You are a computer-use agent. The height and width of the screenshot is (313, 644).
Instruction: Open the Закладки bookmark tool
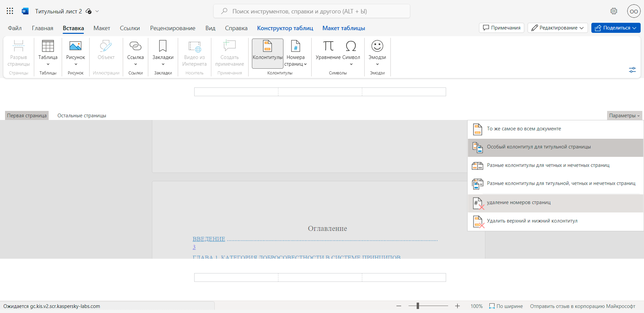163,53
